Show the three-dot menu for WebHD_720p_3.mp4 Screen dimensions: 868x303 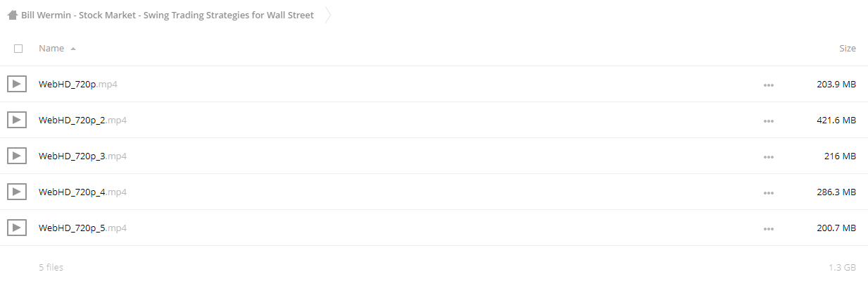click(768, 157)
